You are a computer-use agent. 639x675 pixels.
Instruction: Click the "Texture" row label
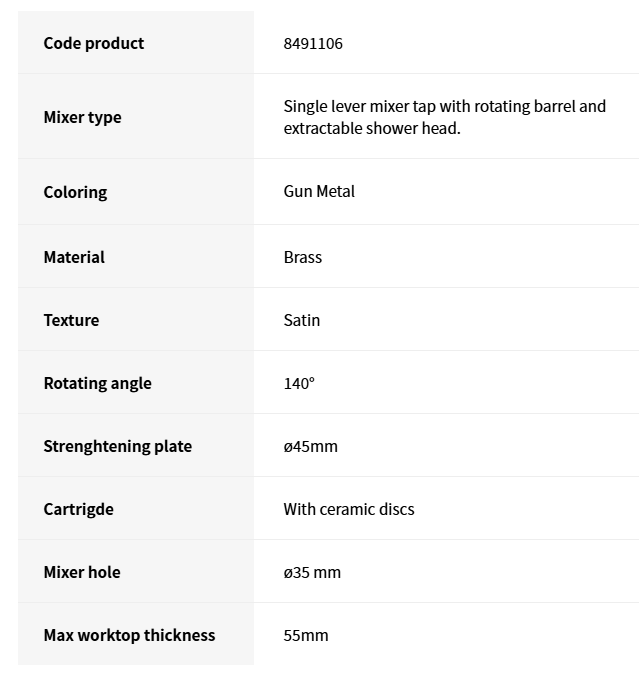[x=71, y=320]
